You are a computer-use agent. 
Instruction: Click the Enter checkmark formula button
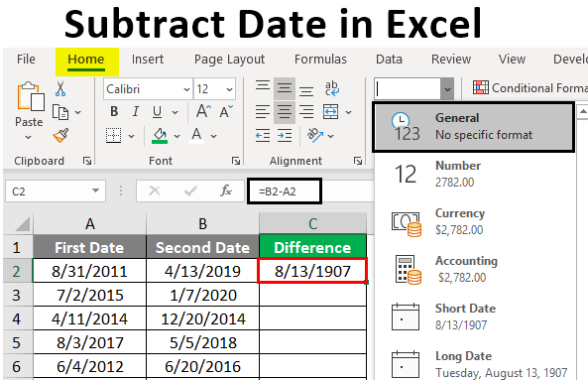tap(190, 190)
